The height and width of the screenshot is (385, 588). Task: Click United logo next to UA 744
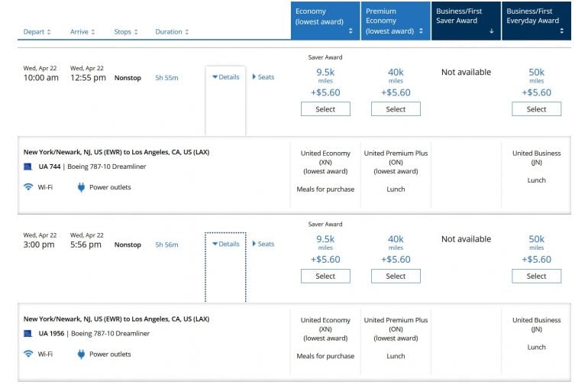click(27, 167)
